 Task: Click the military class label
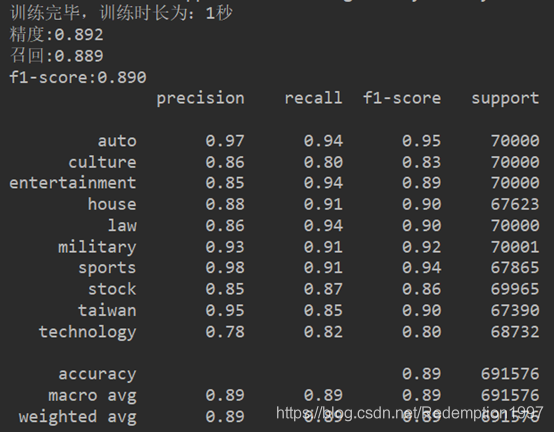pos(97,247)
